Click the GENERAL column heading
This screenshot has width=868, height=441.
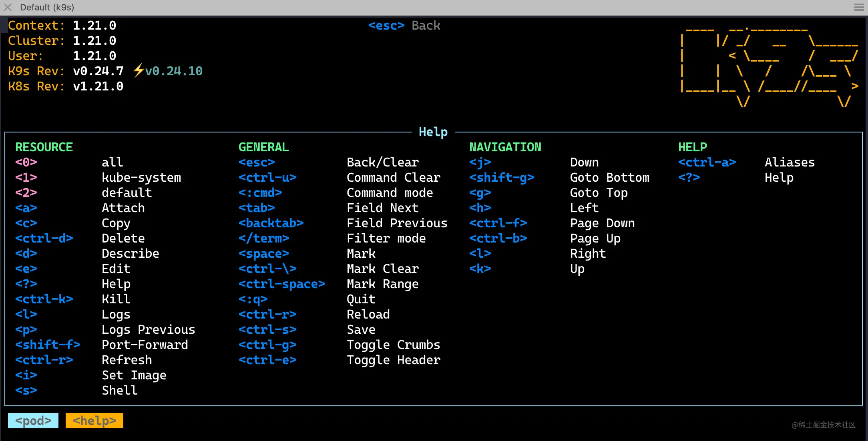[x=264, y=147]
